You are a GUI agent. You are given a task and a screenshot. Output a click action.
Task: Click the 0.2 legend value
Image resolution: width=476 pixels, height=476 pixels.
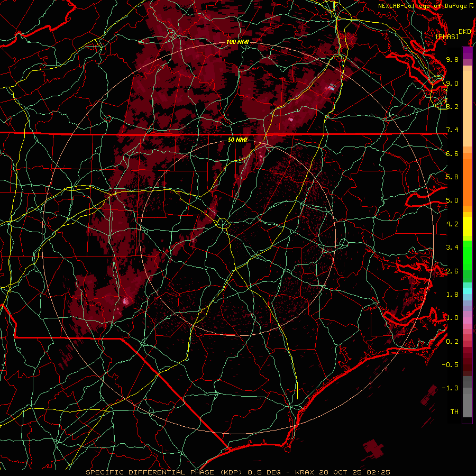coord(452,342)
